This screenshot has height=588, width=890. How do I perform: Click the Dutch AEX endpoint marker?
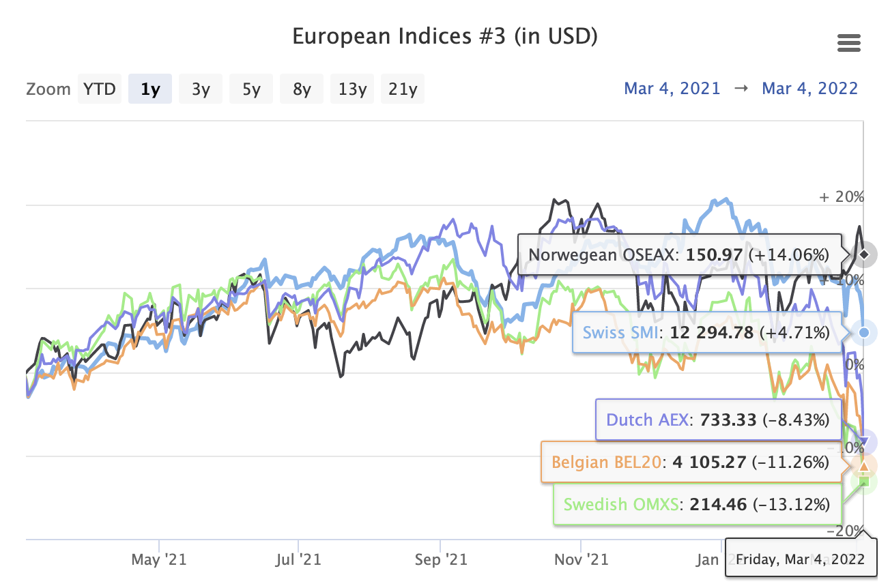pyautogui.click(x=864, y=442)
